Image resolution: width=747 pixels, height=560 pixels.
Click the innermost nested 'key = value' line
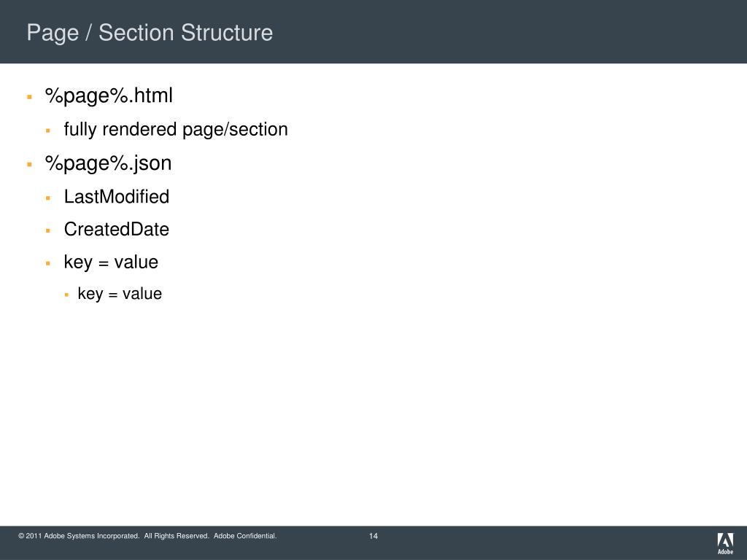coord(120,294)
